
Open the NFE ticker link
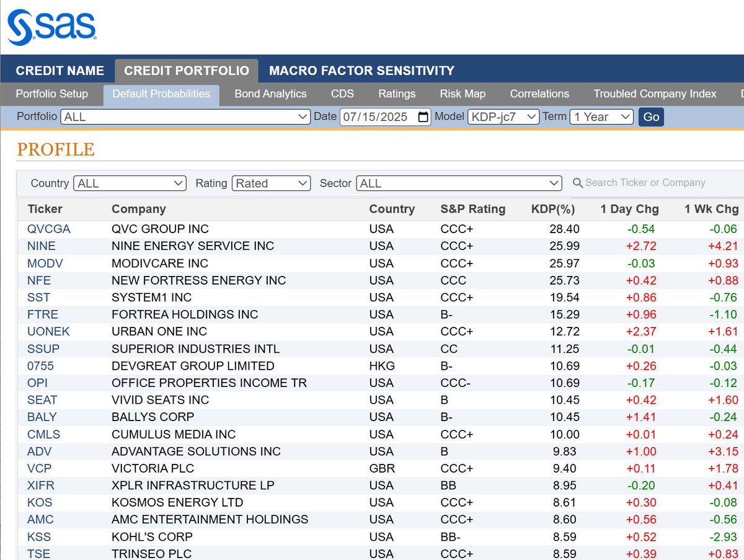[38, 280]
